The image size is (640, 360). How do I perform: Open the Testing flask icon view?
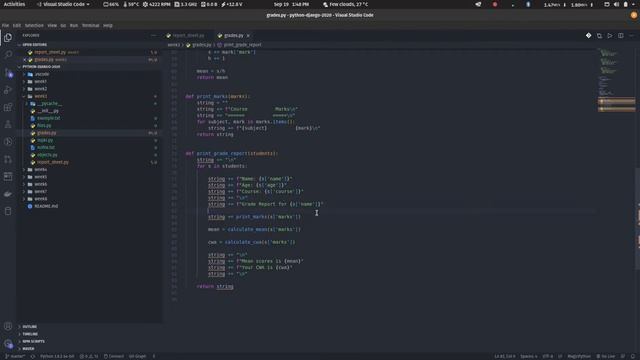click(8, 124)
